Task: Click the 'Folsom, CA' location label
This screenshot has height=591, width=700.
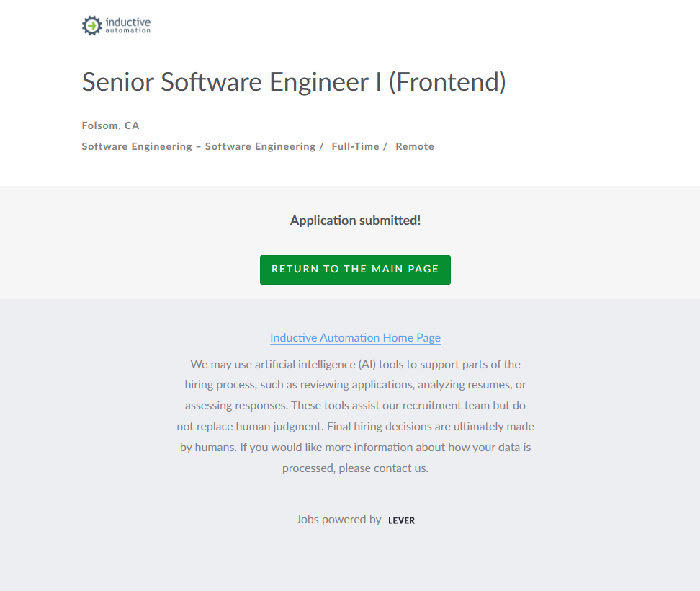Action: pyautogui.click(x=110, y=125)
